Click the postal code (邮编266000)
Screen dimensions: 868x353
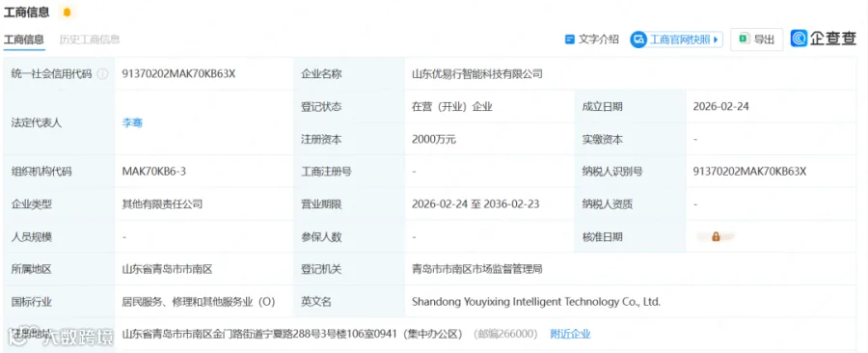point(506,334)
